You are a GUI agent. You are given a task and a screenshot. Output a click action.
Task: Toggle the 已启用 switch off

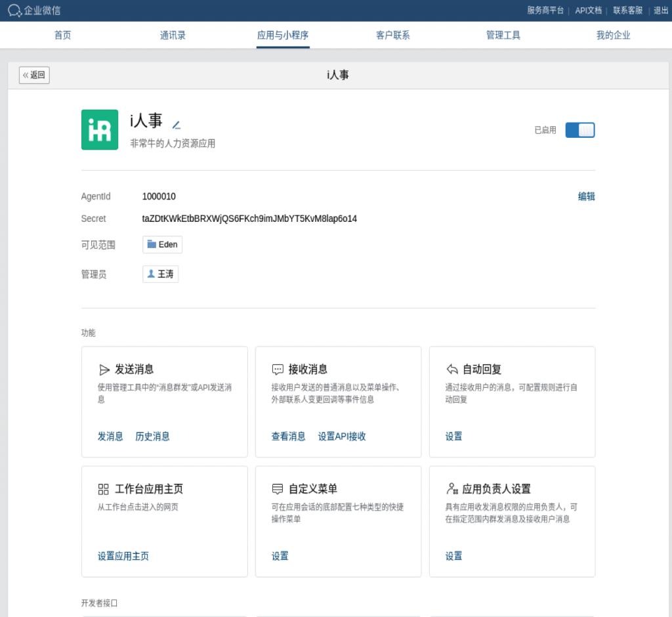[x=579, y=130]
